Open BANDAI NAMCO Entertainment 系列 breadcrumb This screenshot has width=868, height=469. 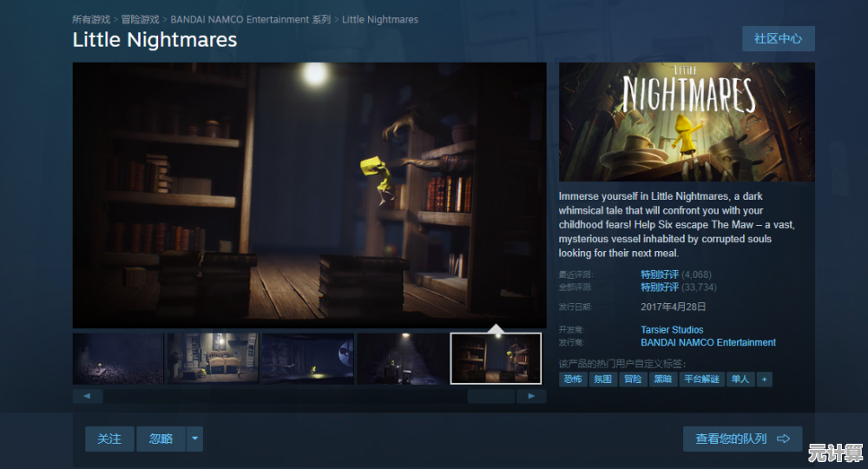250,19
